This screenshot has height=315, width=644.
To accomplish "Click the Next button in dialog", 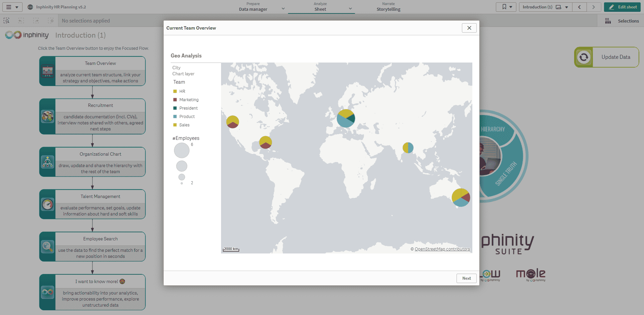I will point(467,278).
